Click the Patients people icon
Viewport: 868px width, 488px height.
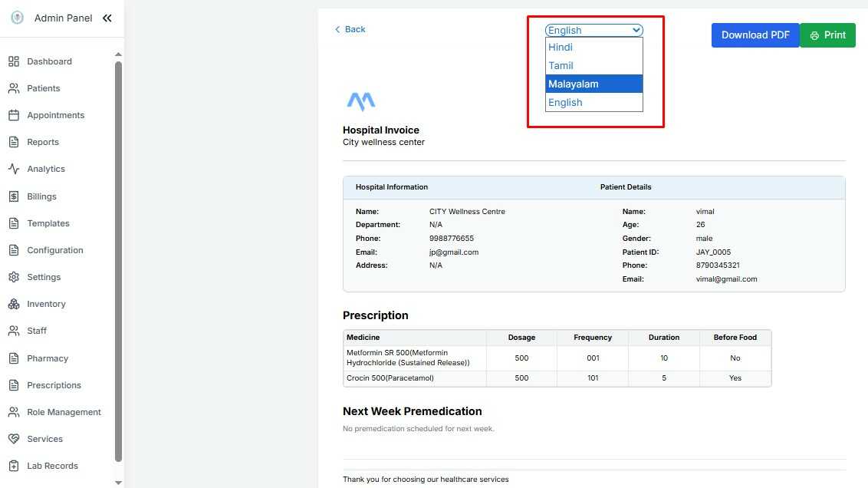click(14, 88)
